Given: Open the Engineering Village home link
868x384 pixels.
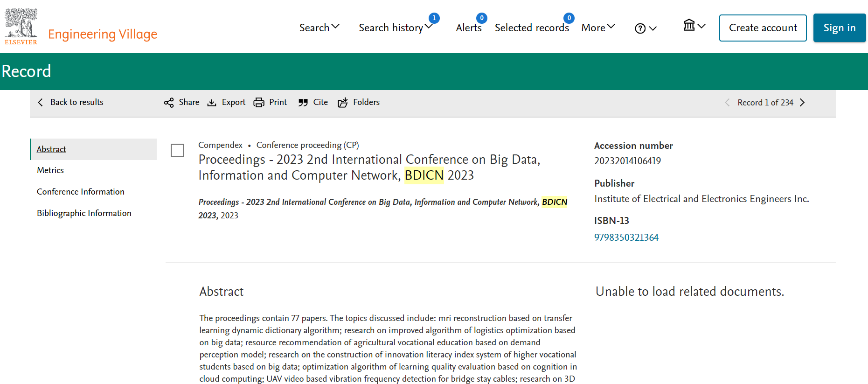Looking at the screenshot, I should click(x=103, y=35).
